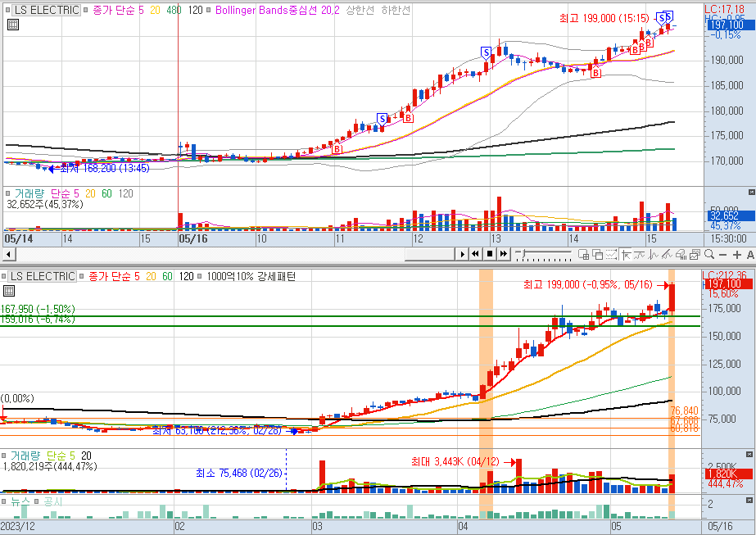Toggle the square marker before 1000억10% 강세패턴
756x535 pixels.
tap(200, 276)
